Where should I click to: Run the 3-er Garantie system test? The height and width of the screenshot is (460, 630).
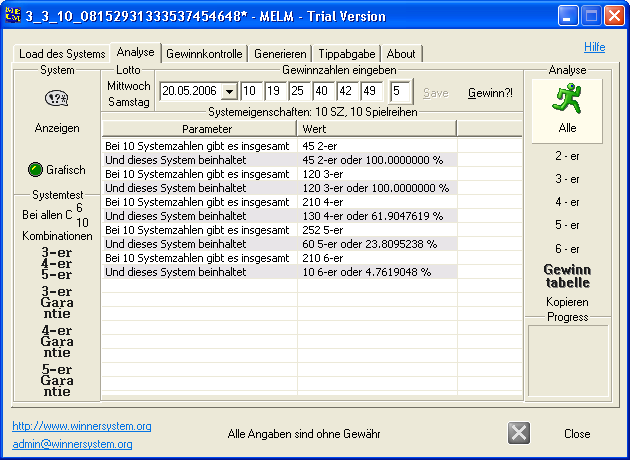click(57, 302)
